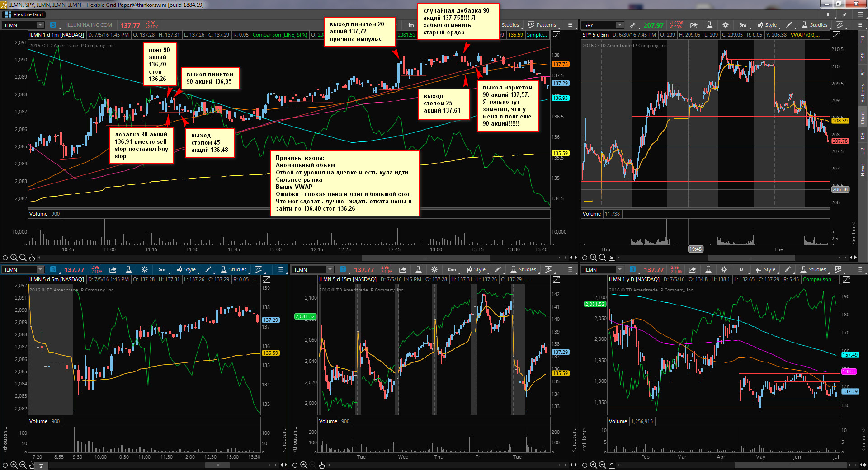868x470 pixels.
Task: Open Studies in the bottom-left 5m chart toolbar
Action: [x=234, y=269]
